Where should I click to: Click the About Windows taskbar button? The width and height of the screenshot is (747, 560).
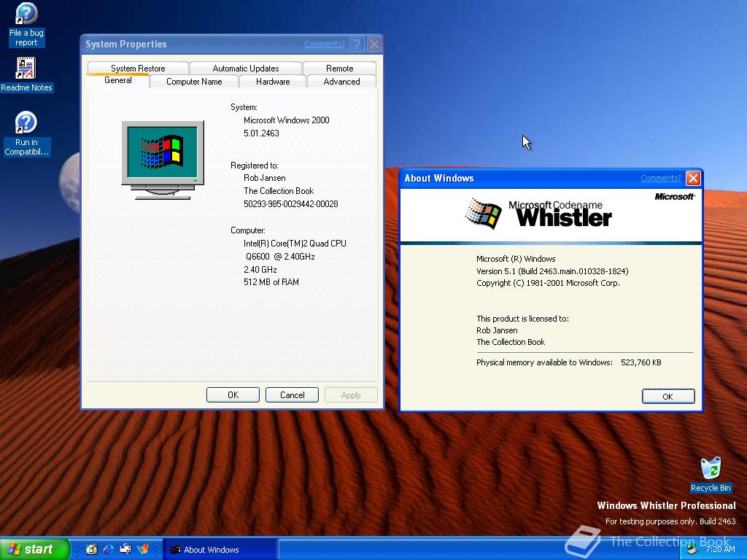pos(220,550)
